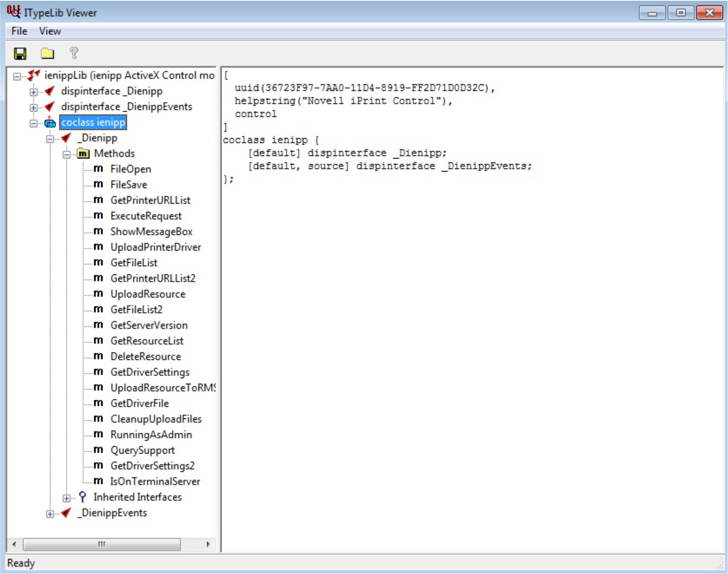The height and width of the screenshot is (574, 728).
Task: Click the Ready status bar text
Action: [x=21, y=563]
